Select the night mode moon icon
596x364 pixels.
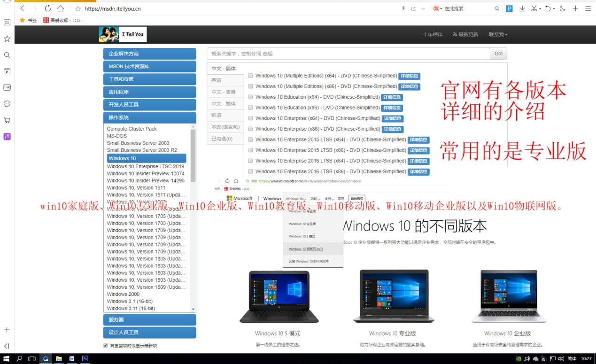tap(562, 8)
